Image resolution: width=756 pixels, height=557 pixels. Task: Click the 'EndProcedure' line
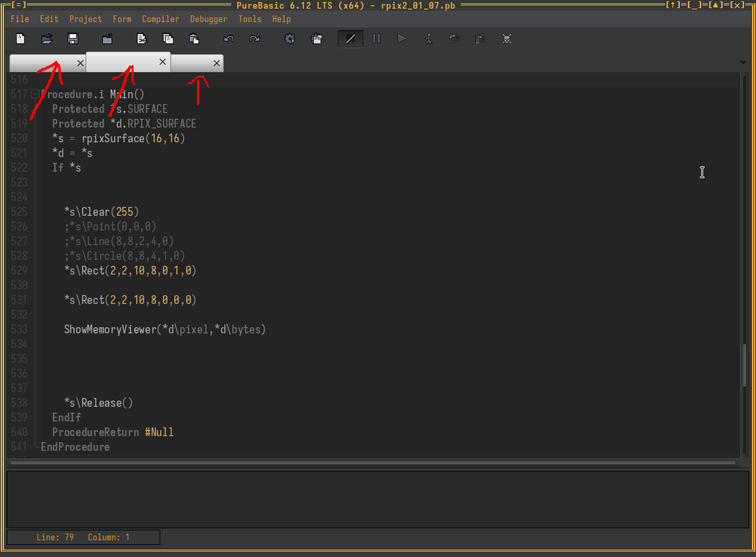(75, 447)
